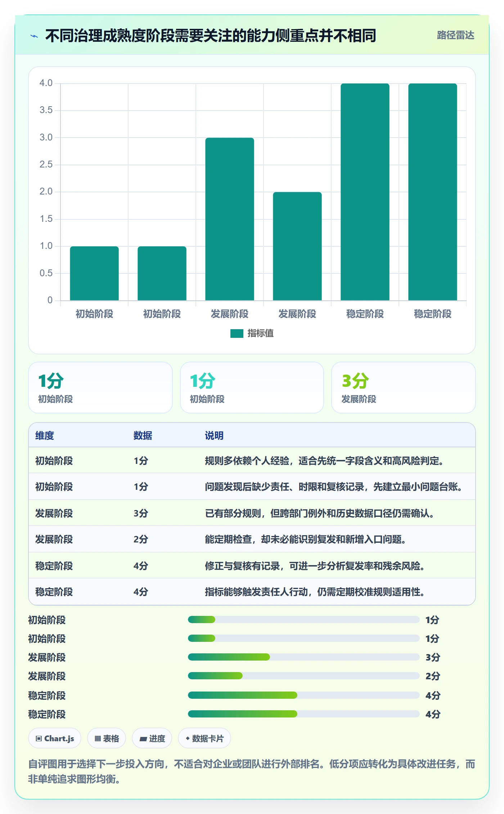Click the 2.5 y-axis label
This screenshot has width=504, height=814.
pyautogui.click(x=46, y=165)
